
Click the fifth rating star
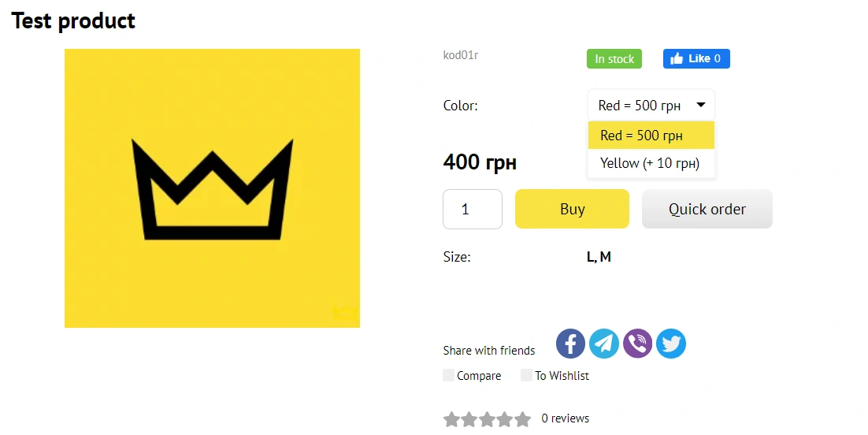(522, 419)
